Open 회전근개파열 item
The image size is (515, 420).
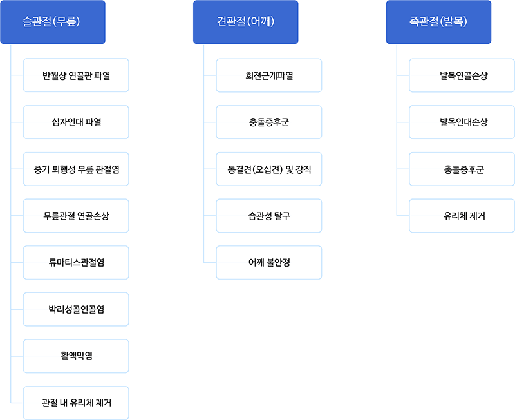pyautogui.click(x=269, y=75)
